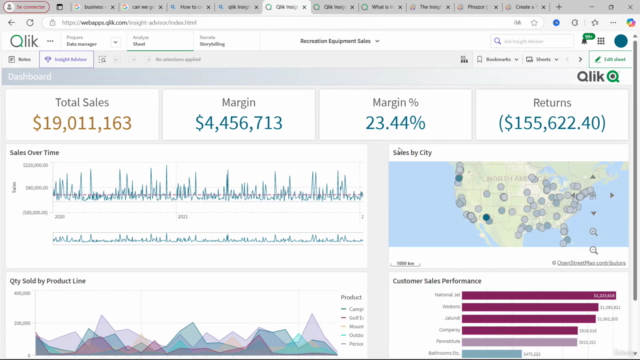Switch to the 'business' browser tab
This screenshot has width=640, height=360.
[x=94, y=7]
